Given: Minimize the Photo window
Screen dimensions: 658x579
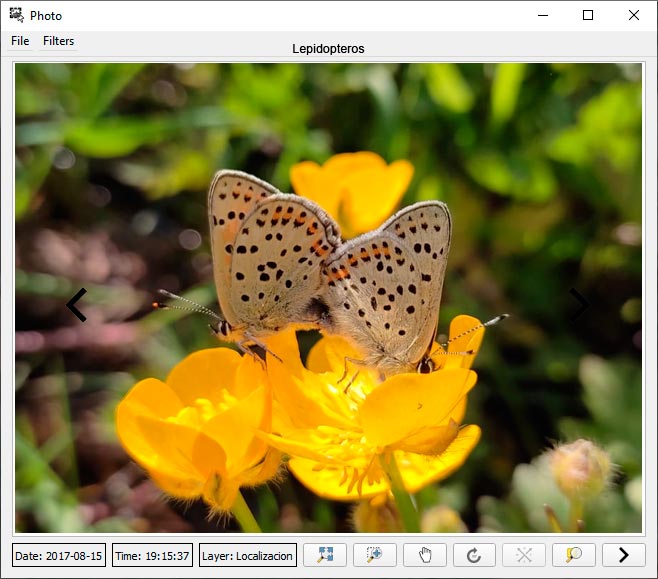Looking at the screenshot, I should (x=543, y=15).
